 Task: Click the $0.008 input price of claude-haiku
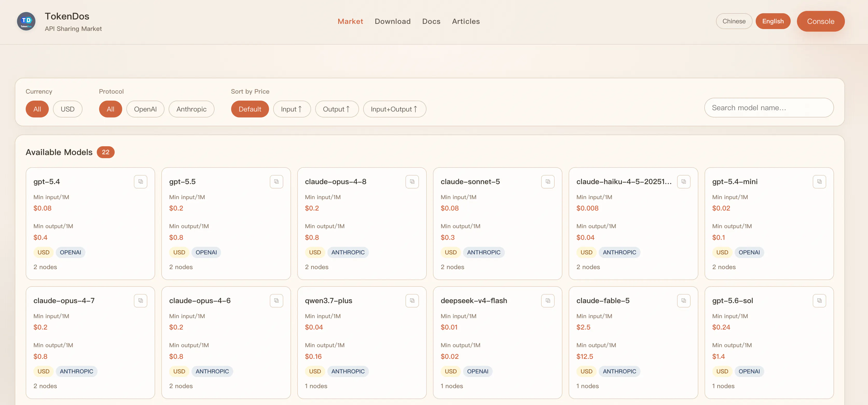pos(587,208)
